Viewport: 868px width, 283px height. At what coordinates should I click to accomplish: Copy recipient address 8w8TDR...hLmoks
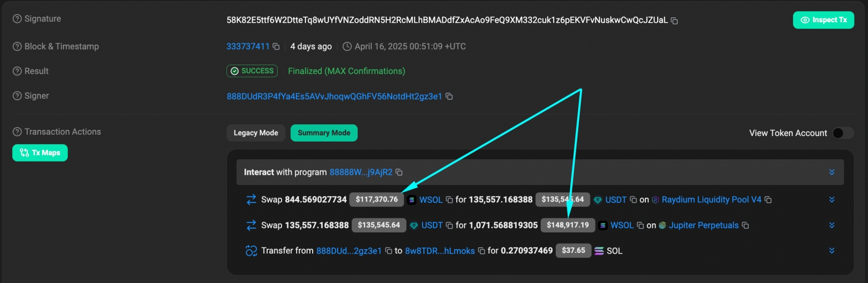(482, 251)
